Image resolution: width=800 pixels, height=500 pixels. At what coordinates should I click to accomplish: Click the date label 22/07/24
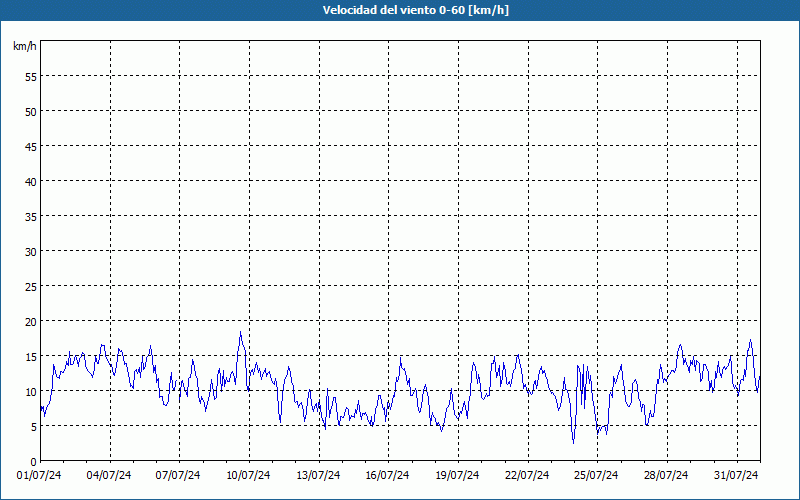point(527,476)
